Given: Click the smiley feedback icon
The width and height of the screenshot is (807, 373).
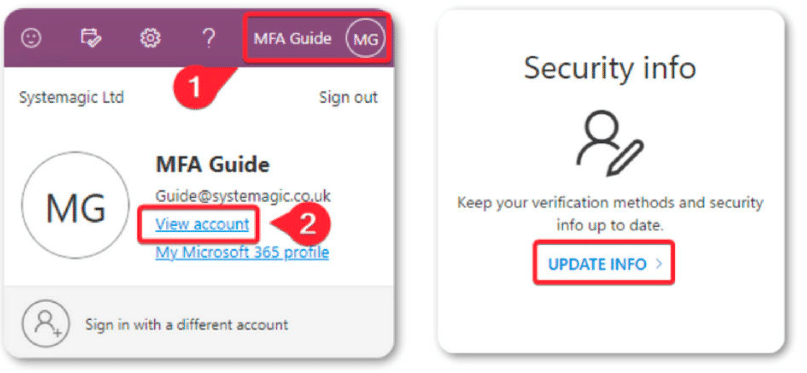Looking at the screenshot, I should [x=31, y=38].
